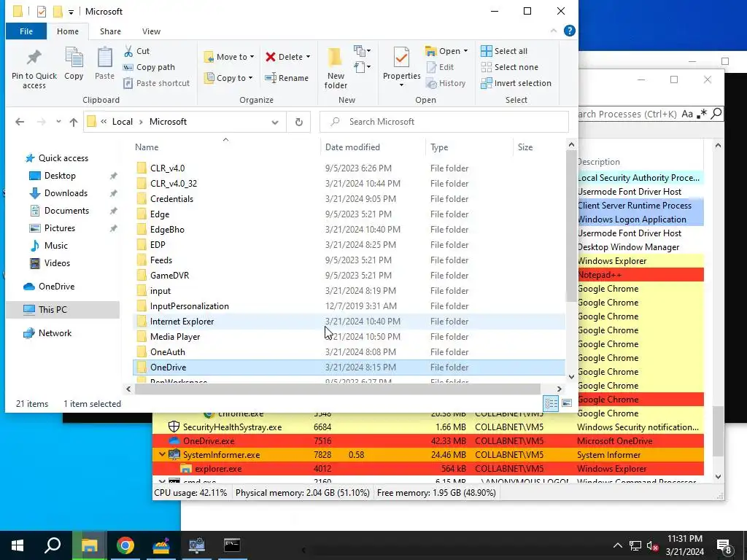
Task: Show hidden system tray icons
Action: coord(617,545)
